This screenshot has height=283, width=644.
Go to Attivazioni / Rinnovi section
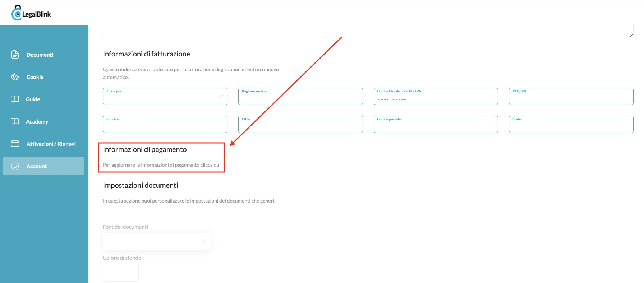51,144
